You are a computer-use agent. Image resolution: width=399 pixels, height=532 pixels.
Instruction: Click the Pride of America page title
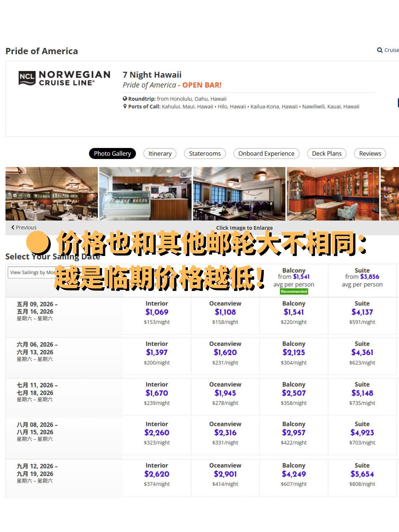pyautogui.click(x=42, y=51)
